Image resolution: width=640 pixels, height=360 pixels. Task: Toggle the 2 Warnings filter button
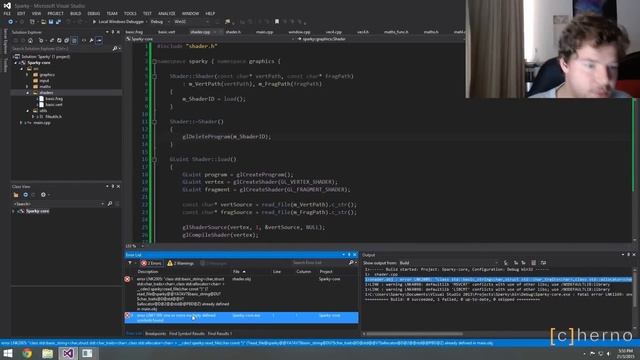[x=180, y=263]
